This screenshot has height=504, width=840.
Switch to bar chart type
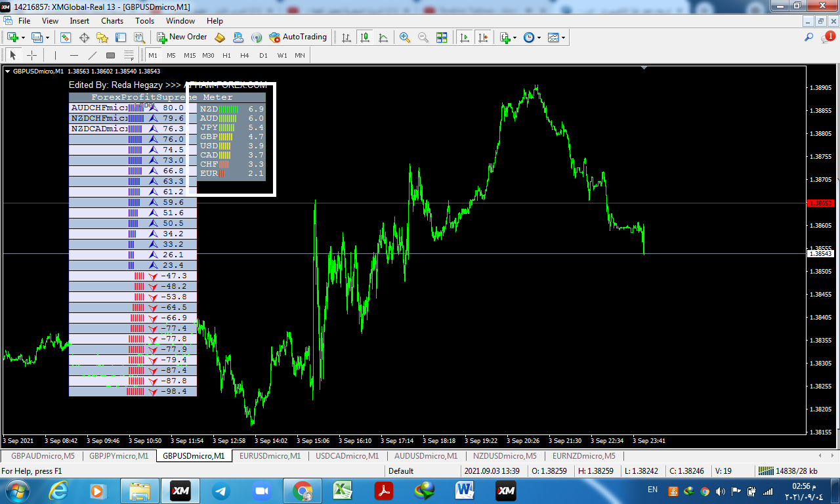346,37
